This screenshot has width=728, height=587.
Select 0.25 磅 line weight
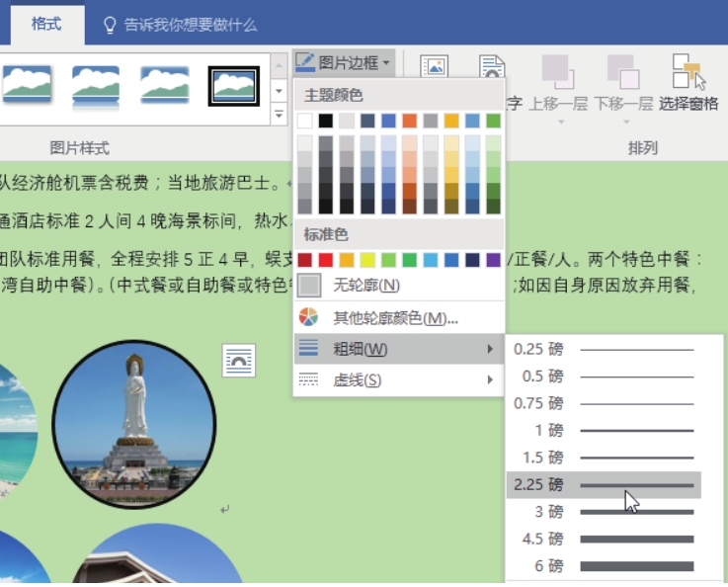[x=604, y=349]
